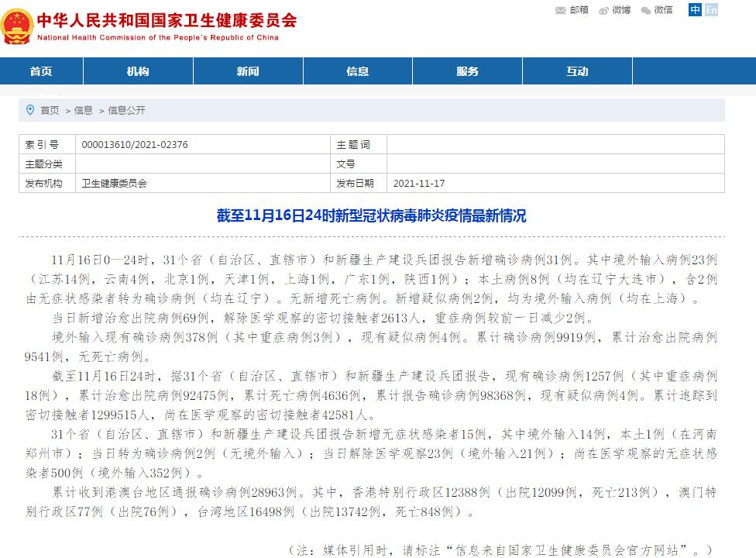Click the 邮箱 text link
This screenshot has height=558, width=756.
tap(579, 10)
